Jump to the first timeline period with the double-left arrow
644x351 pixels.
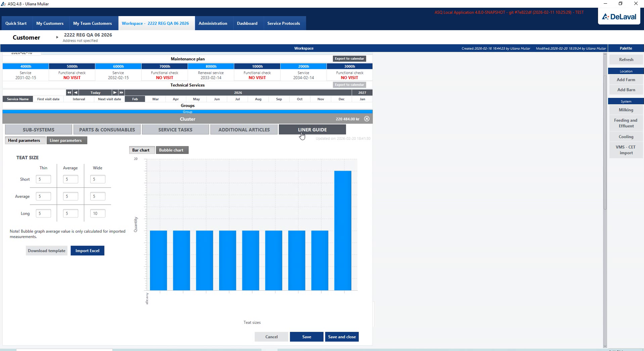pos(69,93)
